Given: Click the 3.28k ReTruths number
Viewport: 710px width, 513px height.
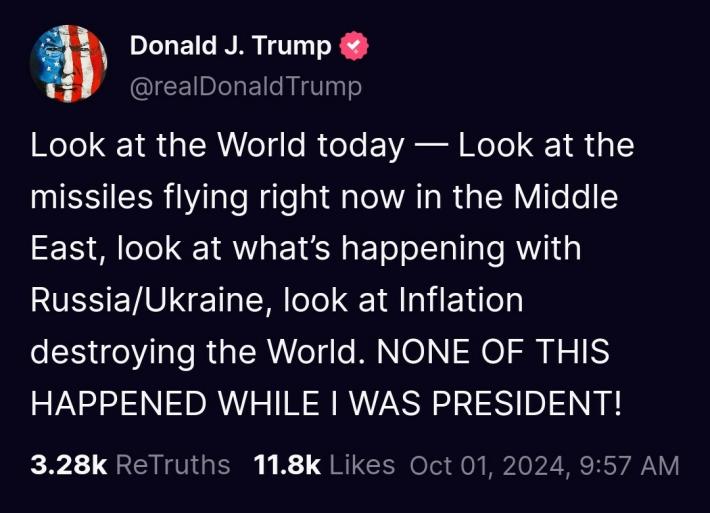Looking at the screenshot, I should (x=68, y=465).
